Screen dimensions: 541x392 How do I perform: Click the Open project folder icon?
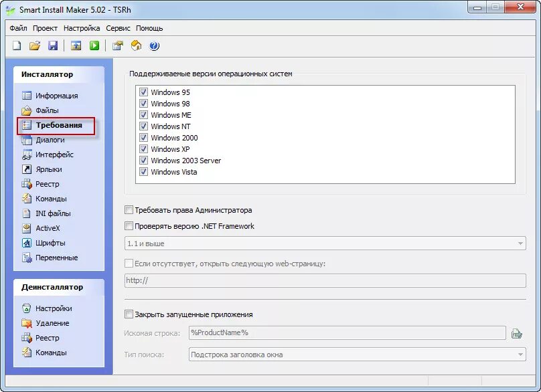click(x=35, y=45)
